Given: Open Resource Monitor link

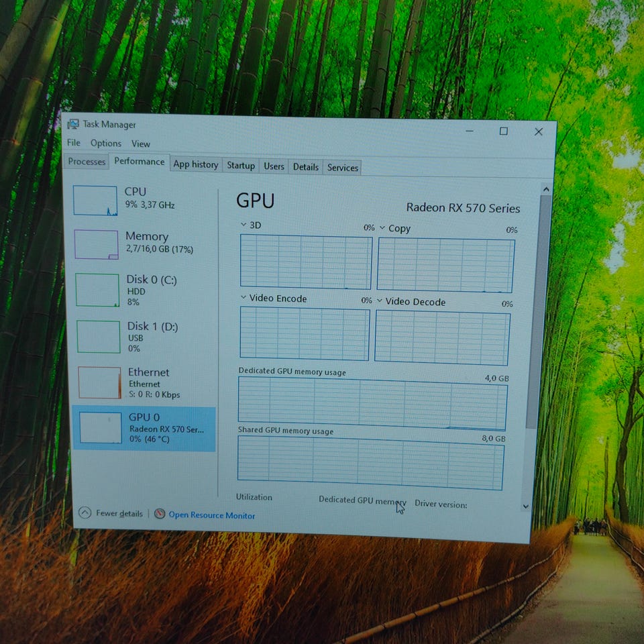Looking at the screenshot, I should coord(211,515).
